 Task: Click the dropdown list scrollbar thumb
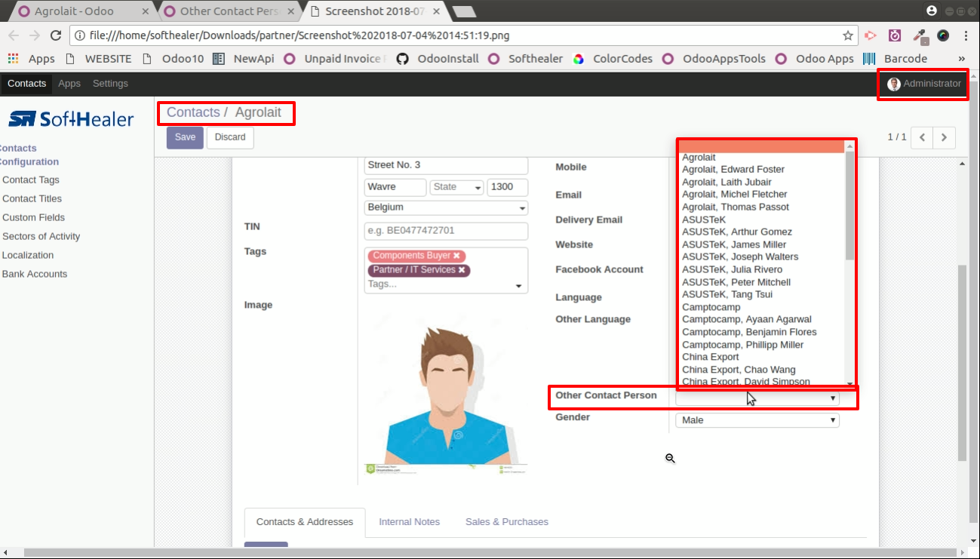(850, 205)
